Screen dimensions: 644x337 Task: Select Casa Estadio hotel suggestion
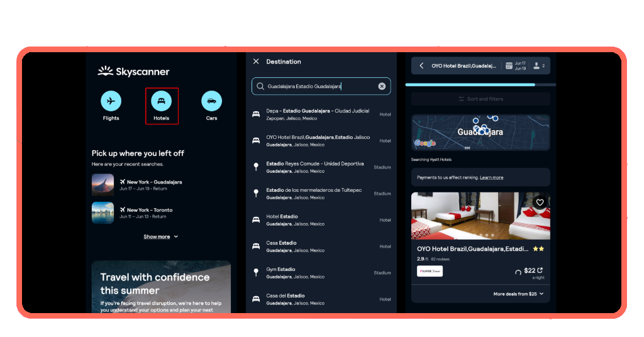(x=321, y=246)
